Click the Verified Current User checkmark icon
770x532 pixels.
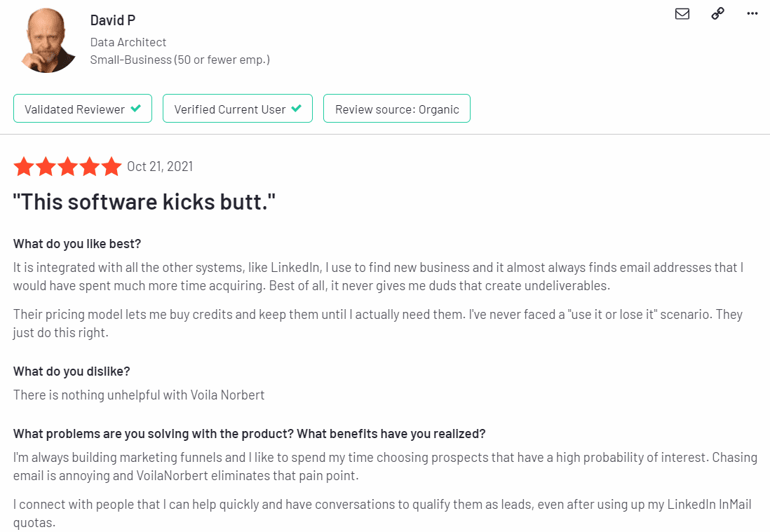(296, 109)
